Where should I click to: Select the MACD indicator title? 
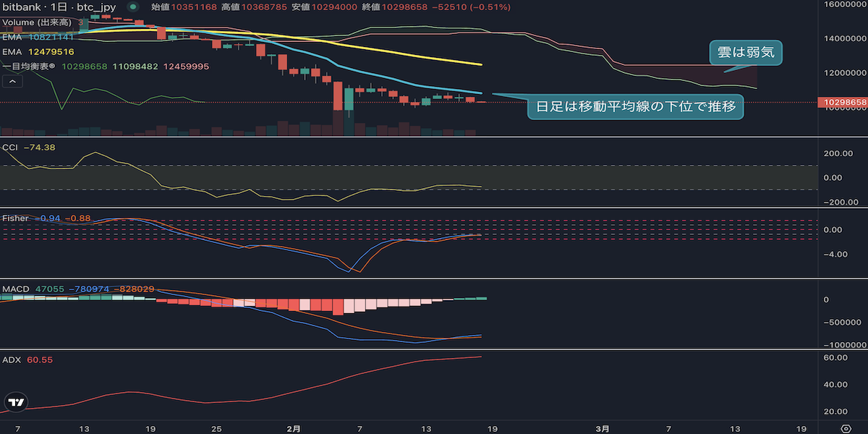click(x=15, y=289)
